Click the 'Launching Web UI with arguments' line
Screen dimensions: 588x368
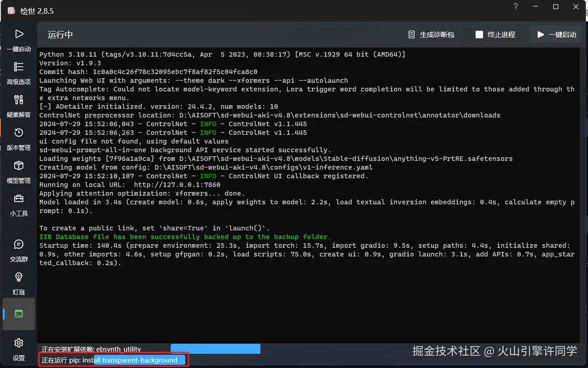pyautogui.click(x=194, y=80)
